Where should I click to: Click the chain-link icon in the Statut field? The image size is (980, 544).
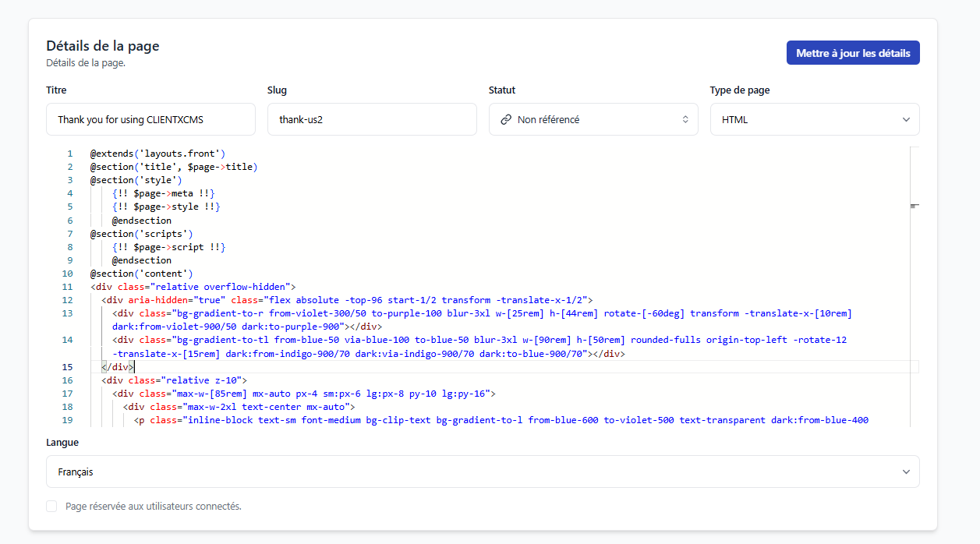click(507, 118)
